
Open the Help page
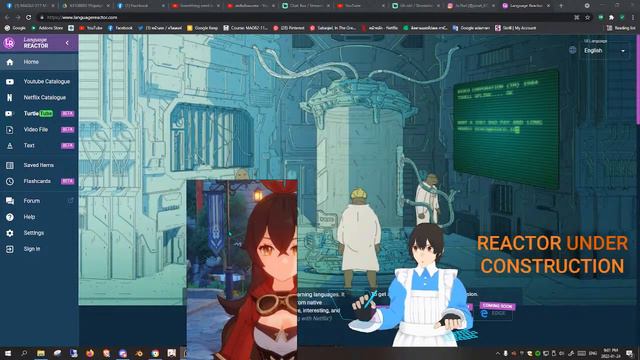coord(39,217)
